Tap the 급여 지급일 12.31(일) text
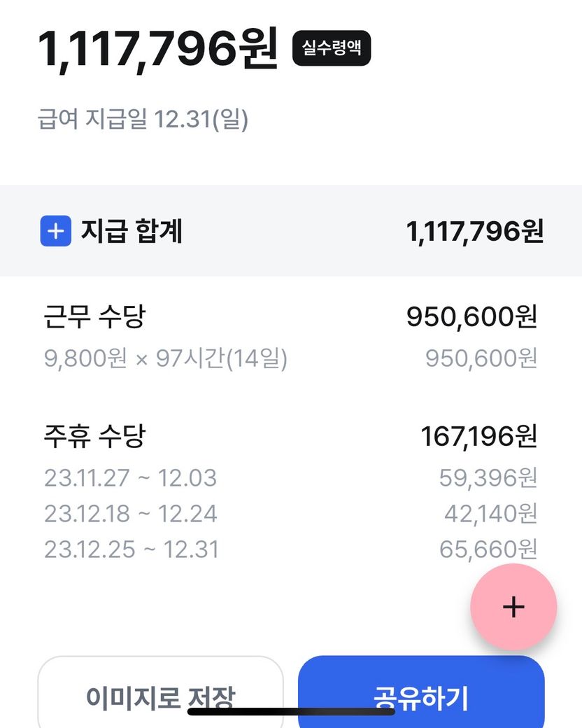582x728 pixels. [x=143, y=120]
